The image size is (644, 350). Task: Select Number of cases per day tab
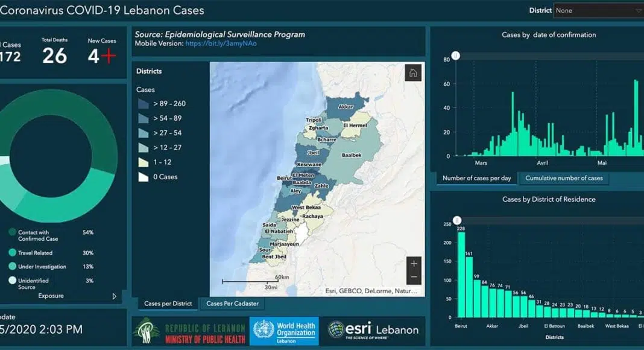[x=476, y=178]
